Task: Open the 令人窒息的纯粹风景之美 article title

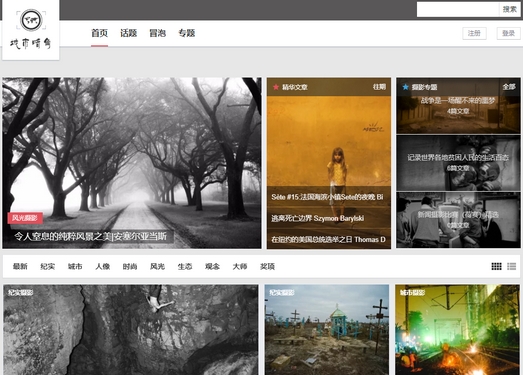Action: [x=90, y=237]
